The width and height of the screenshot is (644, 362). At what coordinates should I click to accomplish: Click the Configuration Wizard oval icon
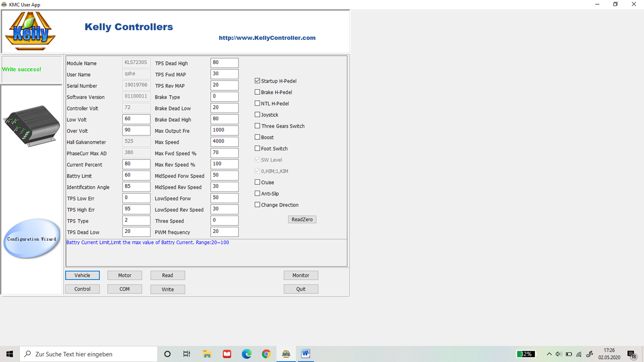[x=32, y=239]
